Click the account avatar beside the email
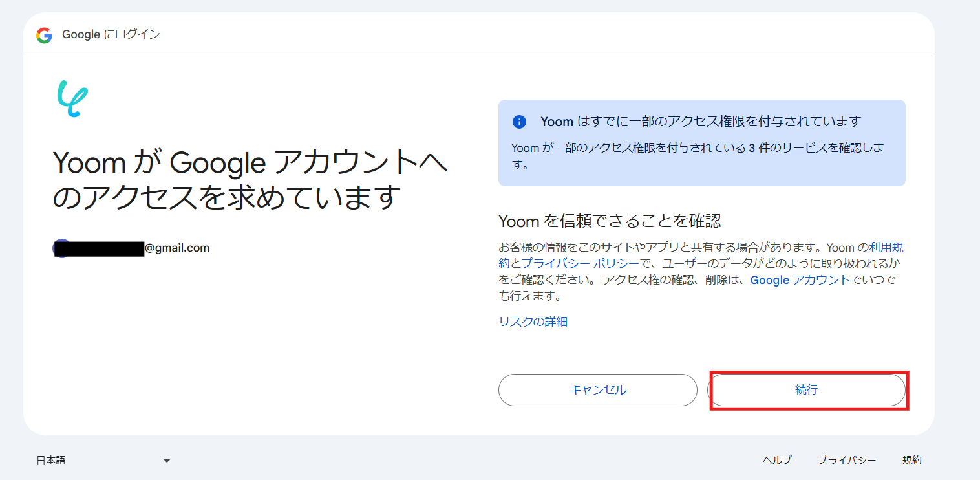The image size is (980, 480). pyautogui.click(x=62, y=248)
